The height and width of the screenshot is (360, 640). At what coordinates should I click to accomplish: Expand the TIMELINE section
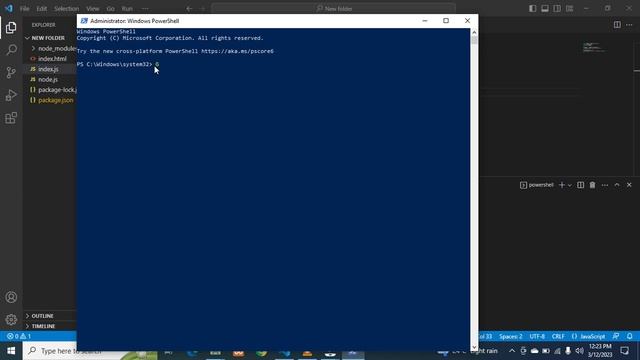[43, 326]
